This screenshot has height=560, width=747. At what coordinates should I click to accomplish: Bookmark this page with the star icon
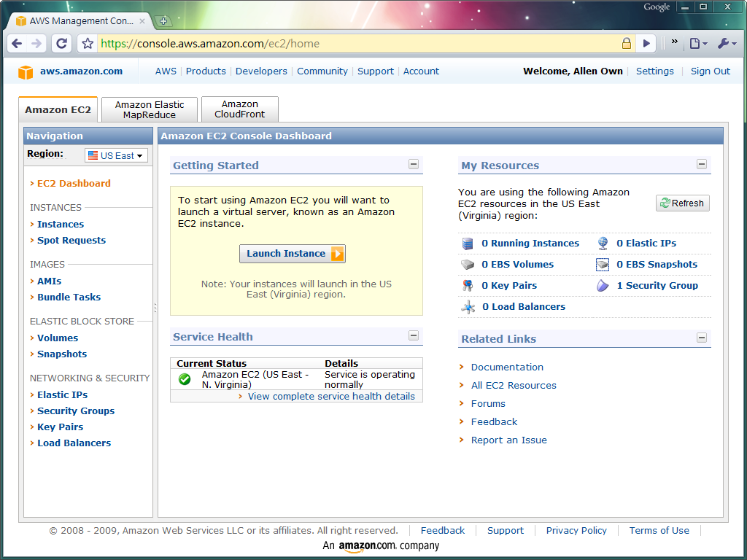point(88,44)
